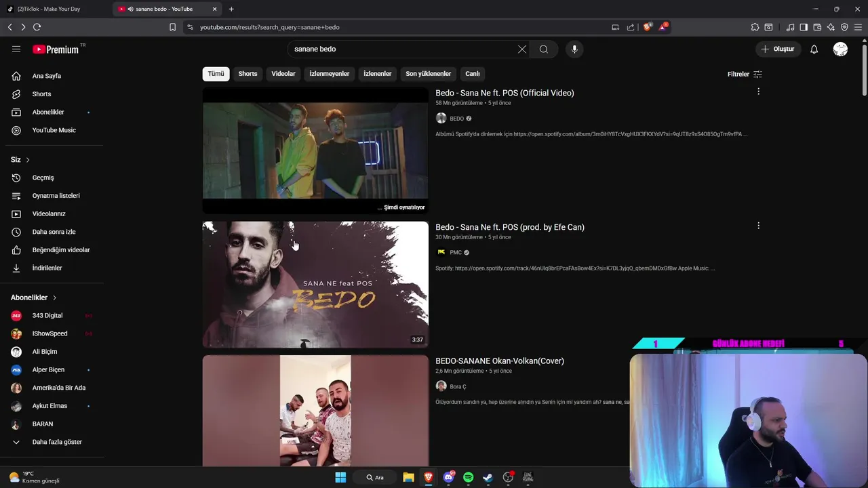Visit the PMC channel
868x488 pixels.
(x=455, y=252)
